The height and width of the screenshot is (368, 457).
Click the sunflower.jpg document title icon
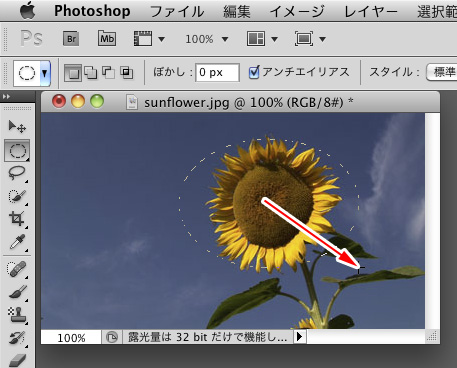(132, 102)
